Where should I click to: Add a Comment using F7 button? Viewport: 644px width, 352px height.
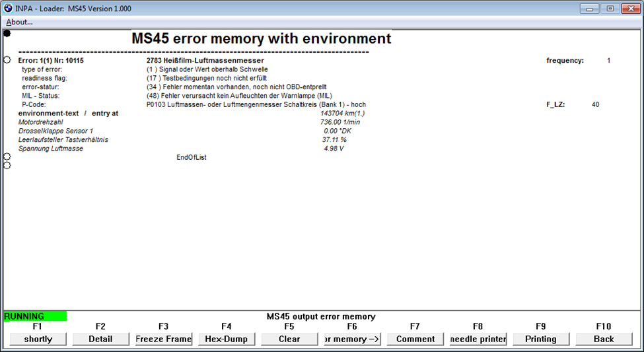pos(415,339)
